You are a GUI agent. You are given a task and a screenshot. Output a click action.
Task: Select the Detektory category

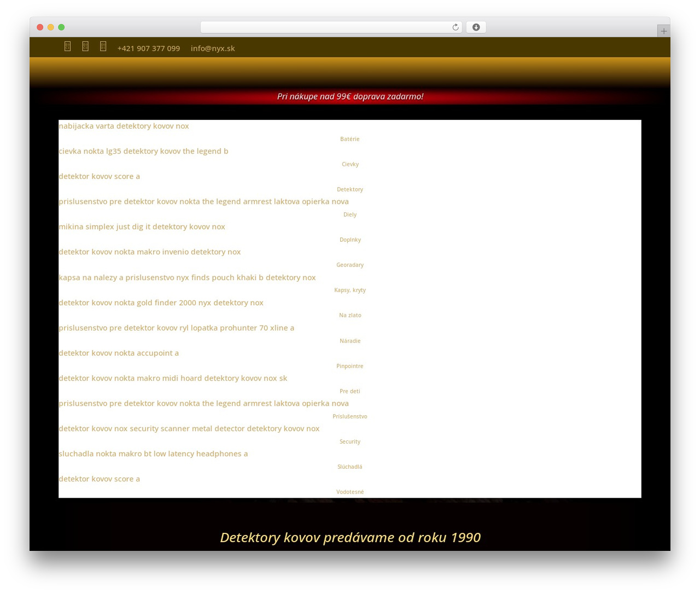click(x=350, y=189)
